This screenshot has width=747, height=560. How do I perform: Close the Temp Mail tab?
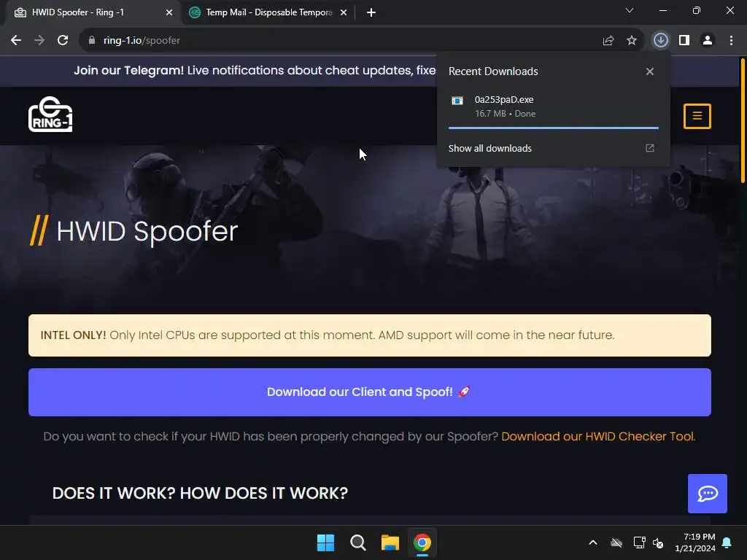tap(344, 12)
